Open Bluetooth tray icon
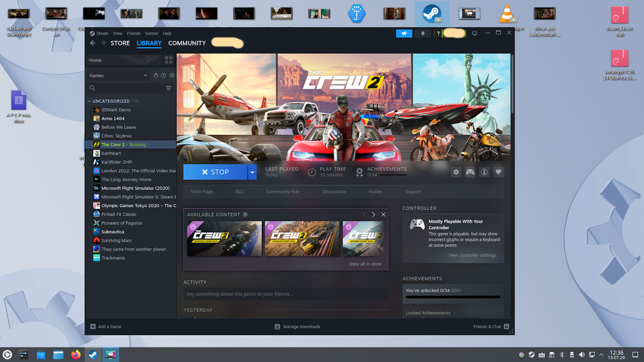 click(x=562, y=355)
